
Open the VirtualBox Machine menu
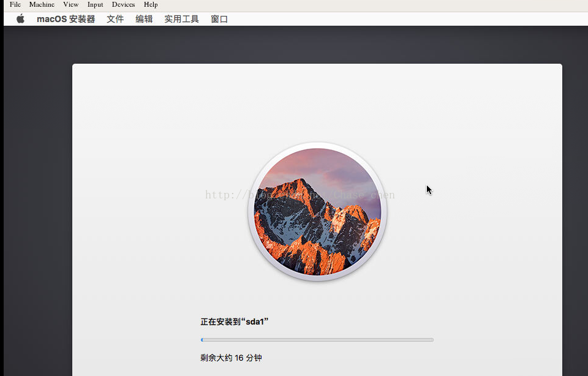(42, 4)
